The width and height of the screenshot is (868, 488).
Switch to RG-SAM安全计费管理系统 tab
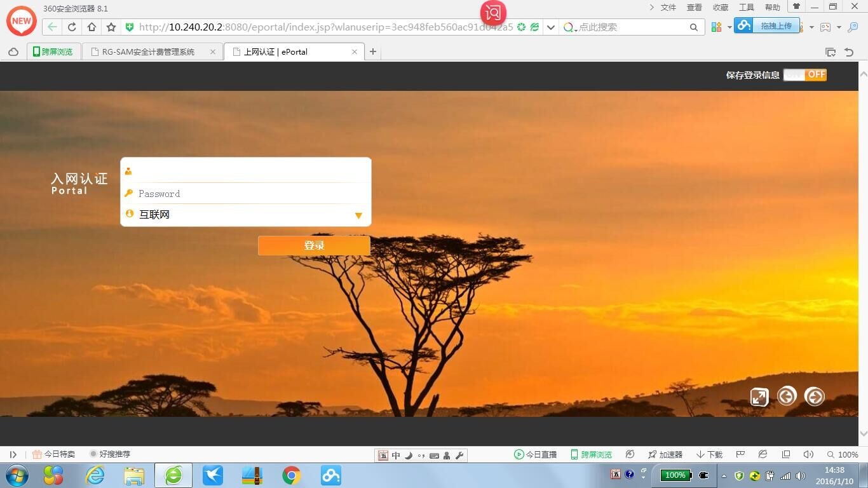[x=149, y=52]
